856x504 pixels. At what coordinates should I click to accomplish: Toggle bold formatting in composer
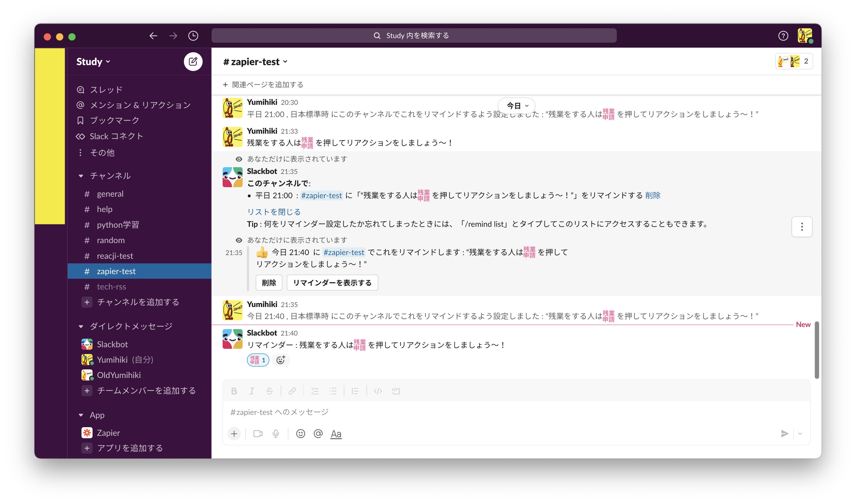pos(234,391)
